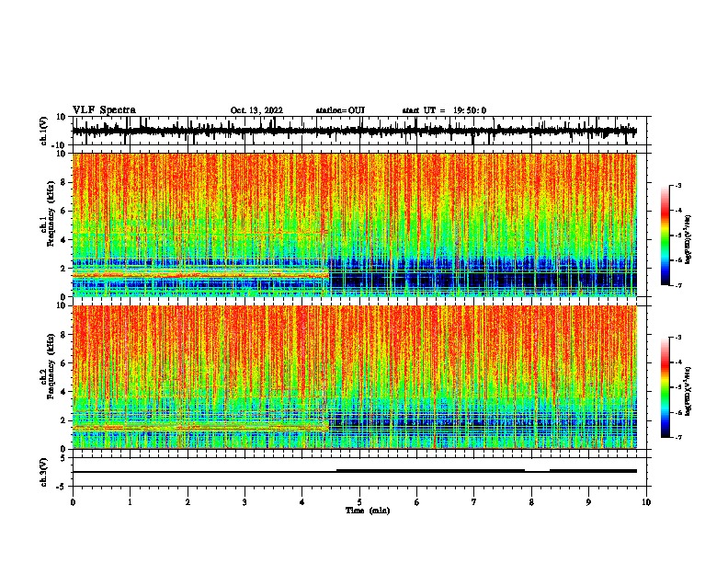Click the ch.3 voltage trace panel
The width and height of the screenshot is (728, 563).
tap(359, 472)
